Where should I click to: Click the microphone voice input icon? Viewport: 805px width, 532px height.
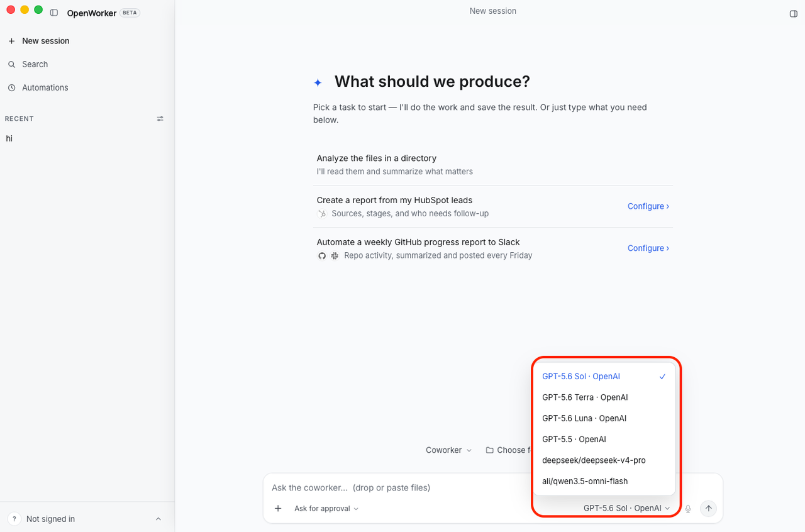688,509
